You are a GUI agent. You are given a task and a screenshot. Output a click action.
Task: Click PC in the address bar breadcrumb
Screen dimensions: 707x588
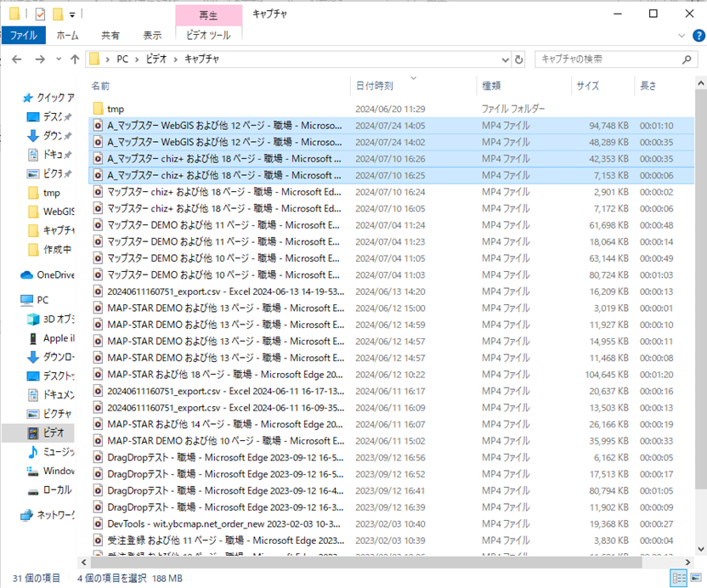(122, 59)
